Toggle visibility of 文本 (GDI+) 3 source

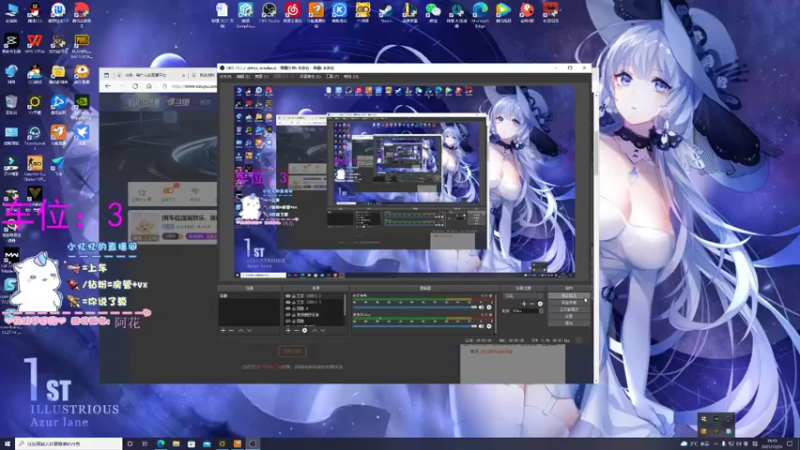coord(288,302)
